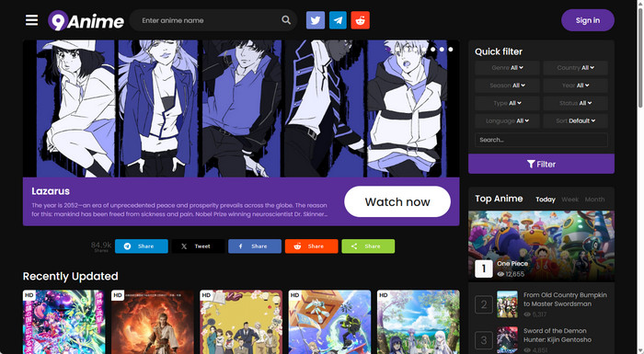The image size is (644, 354).
Task: Share via the Telegram share button
Action: click(142, 246)
